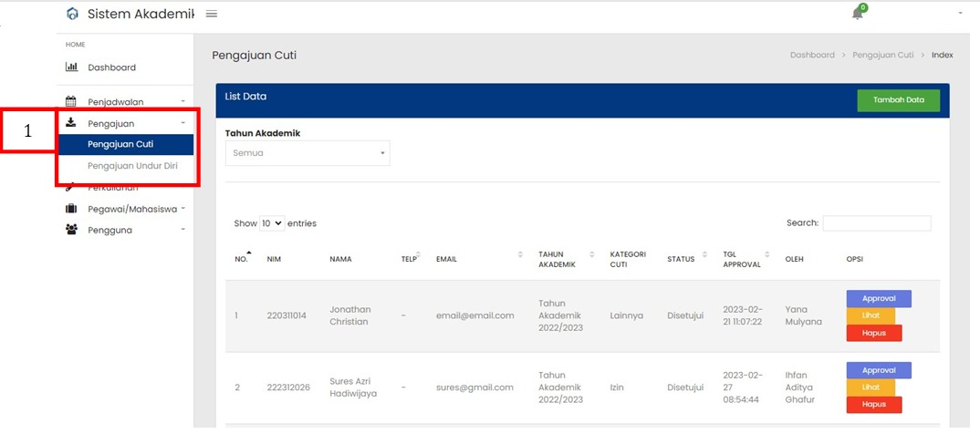Click Hapus button for Sures Azri Hadiwijaya

point(874,405)
